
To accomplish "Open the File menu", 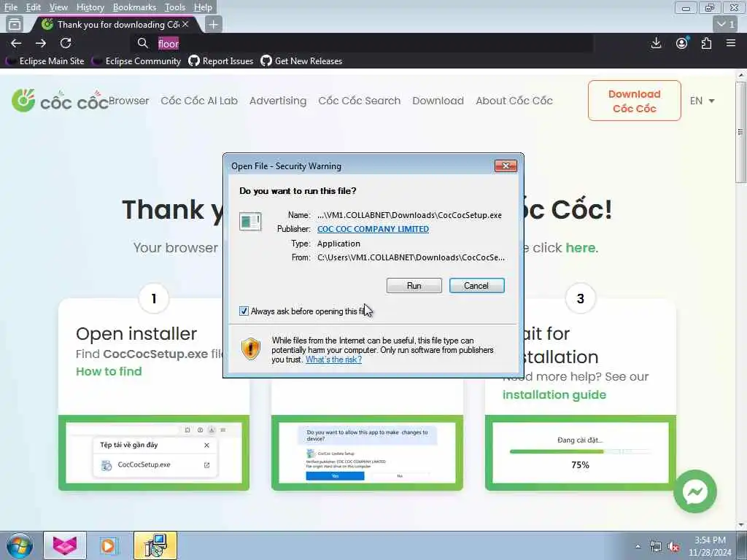I will (x=10, y=7).
